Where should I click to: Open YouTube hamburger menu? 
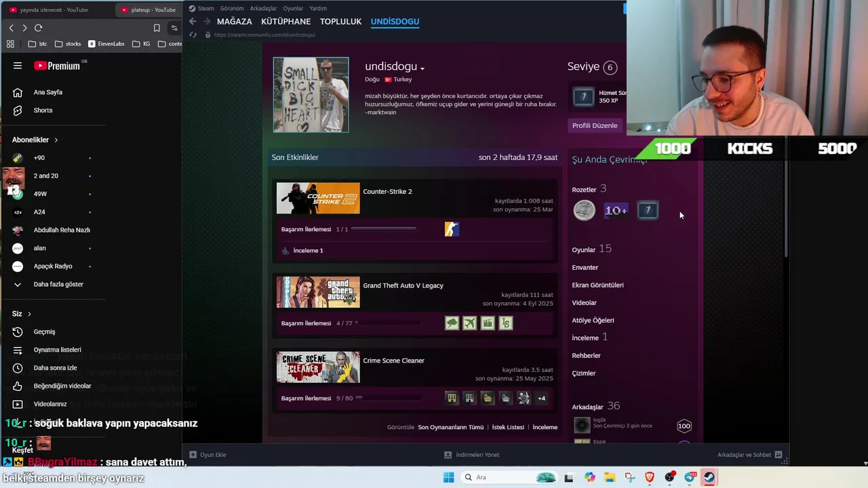[18, 66]
